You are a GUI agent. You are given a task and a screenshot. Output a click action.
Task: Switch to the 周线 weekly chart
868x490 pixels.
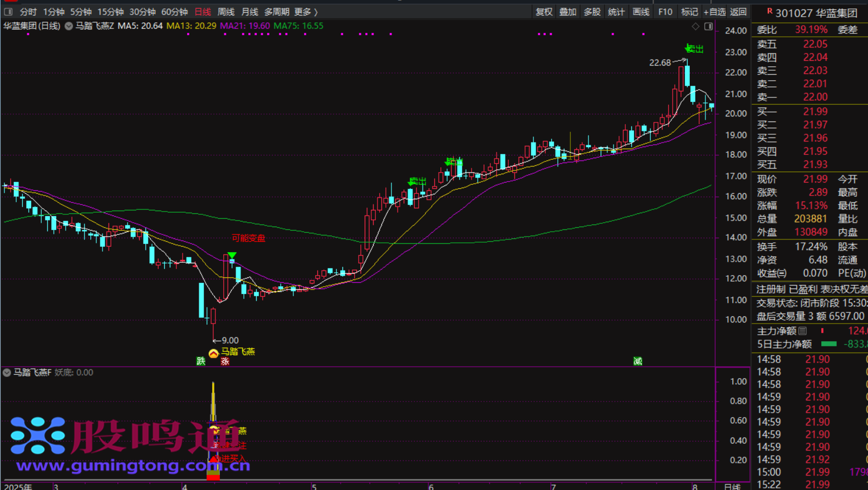click(225, 12)
